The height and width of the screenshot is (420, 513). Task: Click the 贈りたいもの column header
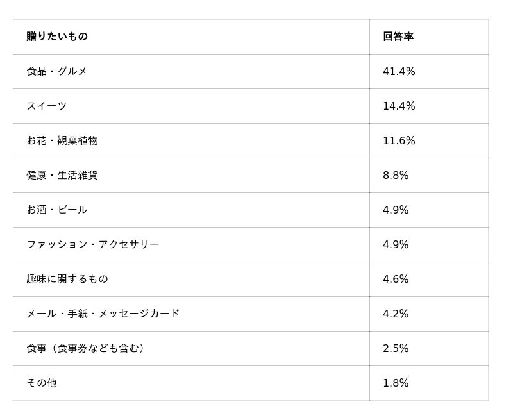point(57,37)
